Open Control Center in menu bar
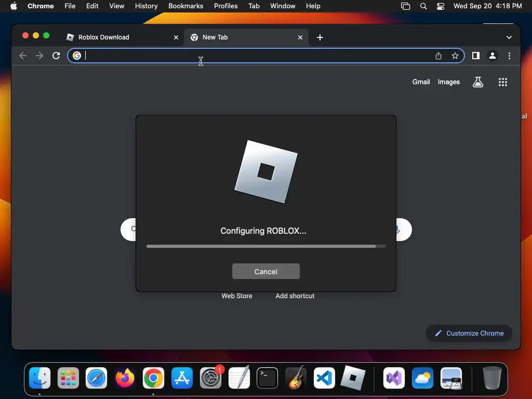Screen dimensions: 532x399 [441, 6]
